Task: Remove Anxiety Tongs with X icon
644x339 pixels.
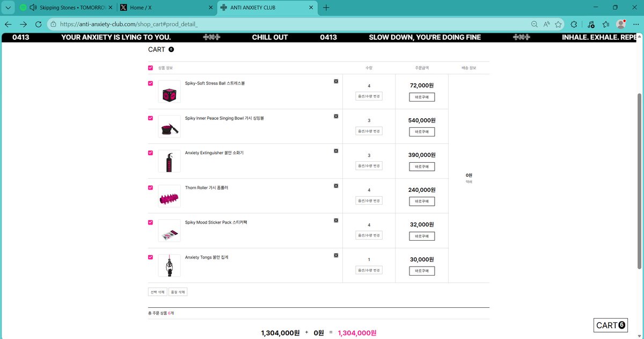Action: coord(336,255)
